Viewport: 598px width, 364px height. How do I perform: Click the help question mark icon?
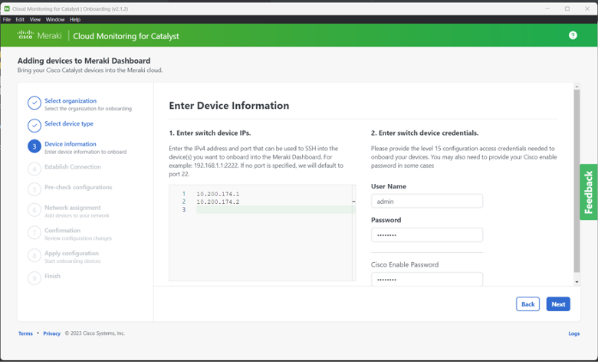click(x=573, y=35)
